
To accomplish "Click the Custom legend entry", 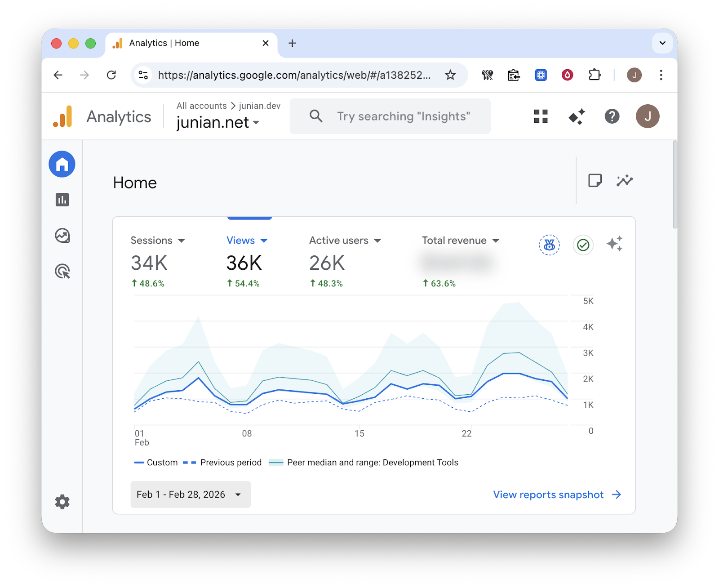I will click(x=156, y=463).
